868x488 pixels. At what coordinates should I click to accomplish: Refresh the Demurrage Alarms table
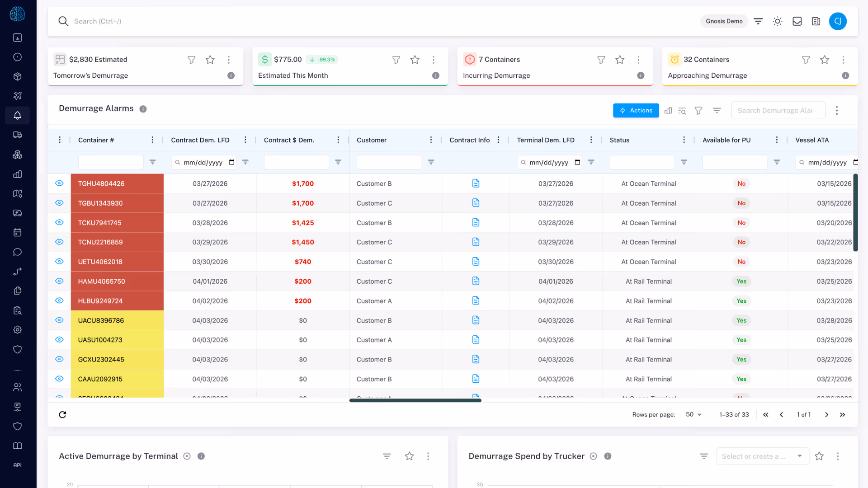tap(62, 414)
